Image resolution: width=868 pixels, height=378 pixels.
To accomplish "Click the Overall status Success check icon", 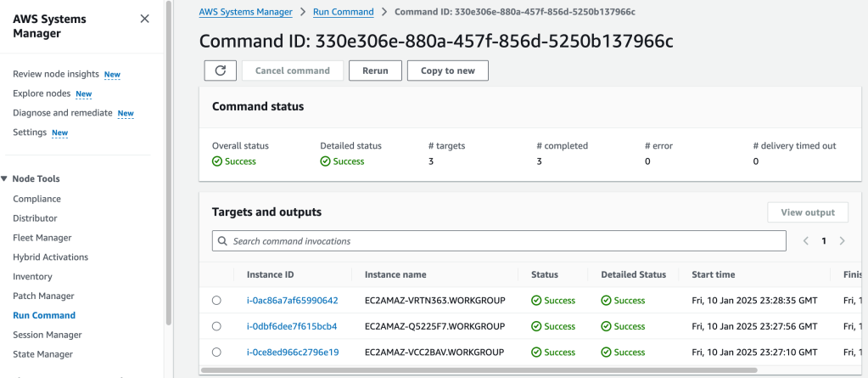I will (218, 161).
